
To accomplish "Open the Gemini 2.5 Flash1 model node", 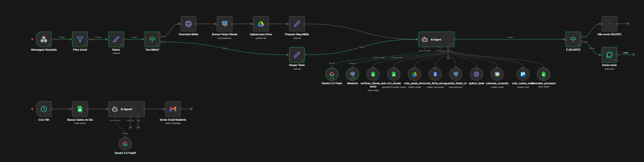I will [125, 144].
